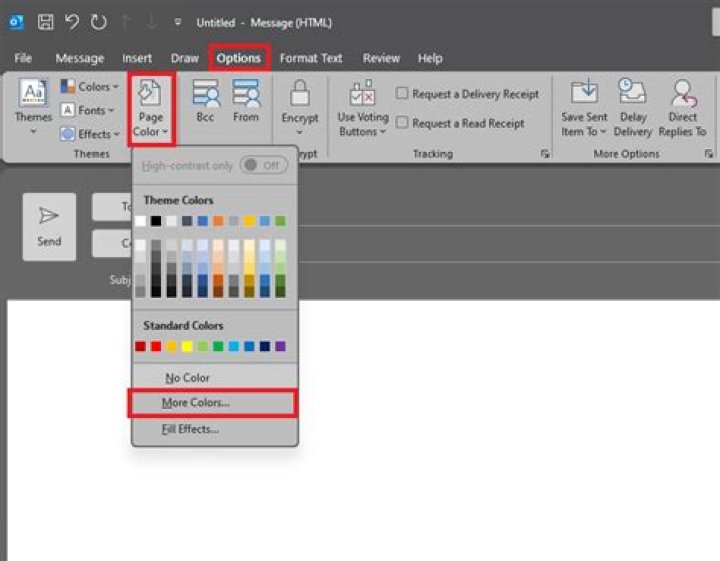This screenshot has height=561, width=720.
Task: Expand the theme Colors dropdown
Action: pos(88,87)
